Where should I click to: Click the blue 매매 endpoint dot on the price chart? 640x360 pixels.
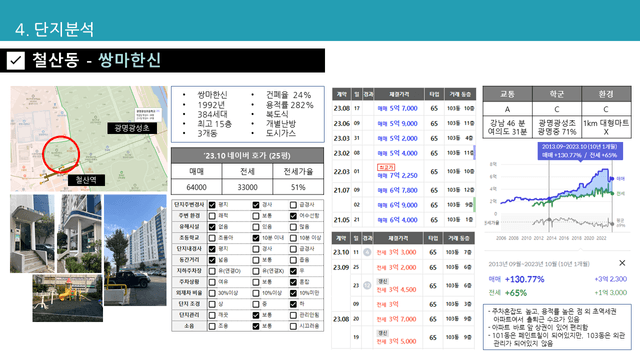[612, 179]
